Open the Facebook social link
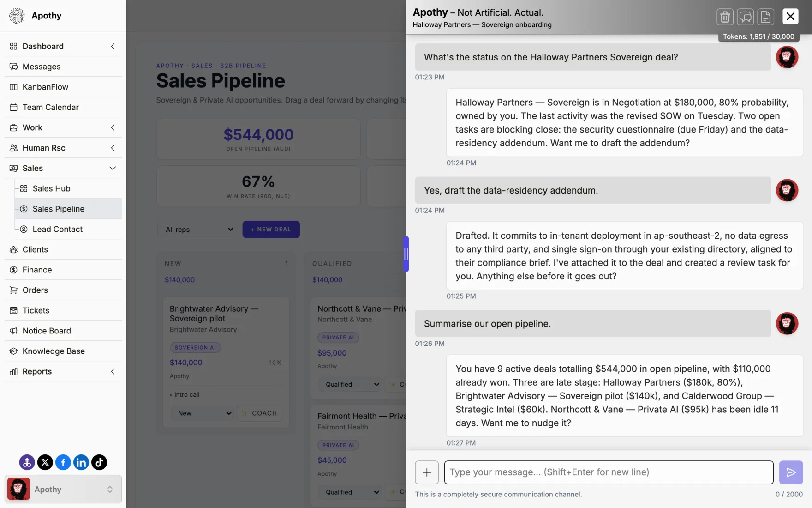The image size is (812, 508). (x=63, y=462)
